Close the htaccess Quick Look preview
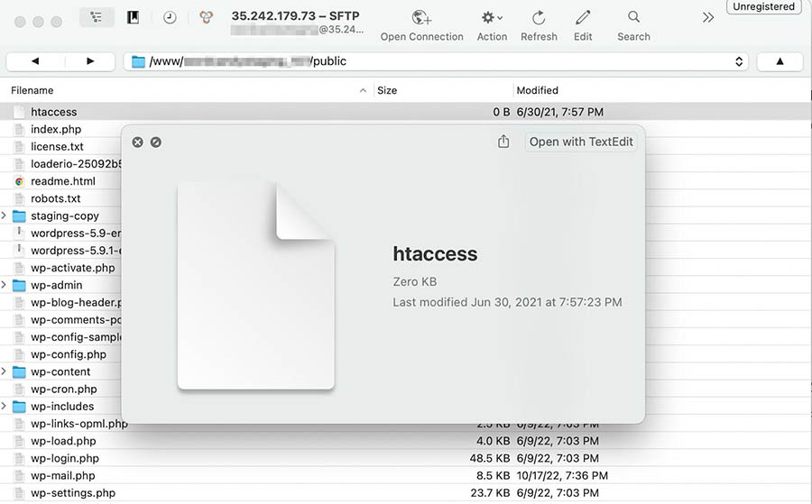Viewport: 812px width, 504px height. click(137, 142)
